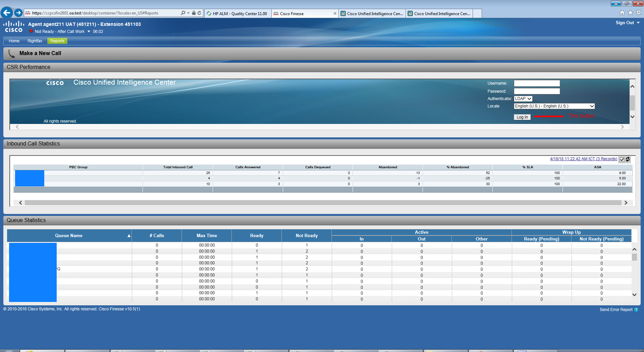Go back with the browser back arrow

(7, 13)
